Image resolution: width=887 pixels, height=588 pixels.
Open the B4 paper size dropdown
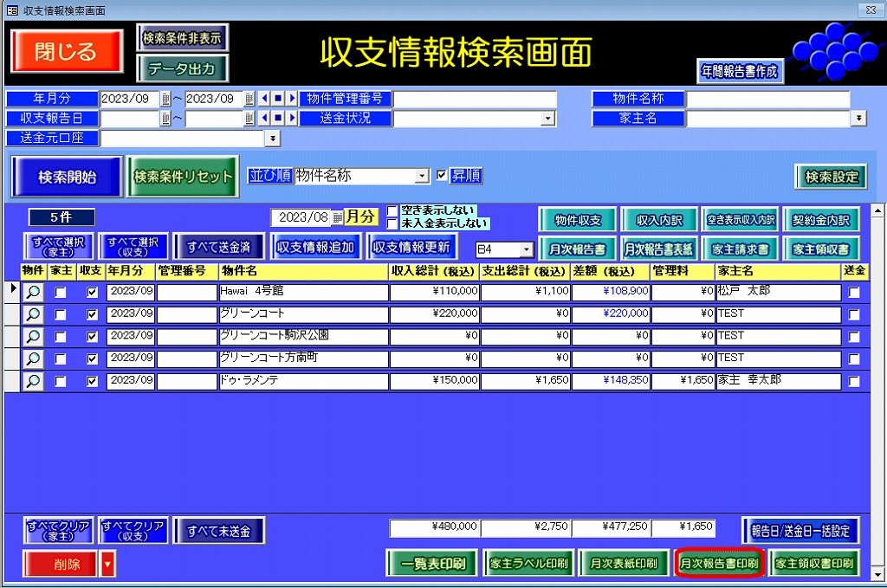click(x=527, y=249)
